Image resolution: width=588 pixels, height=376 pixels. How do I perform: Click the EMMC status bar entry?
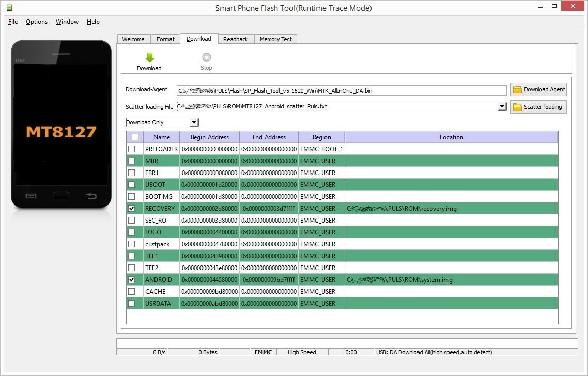click(263, 352)
